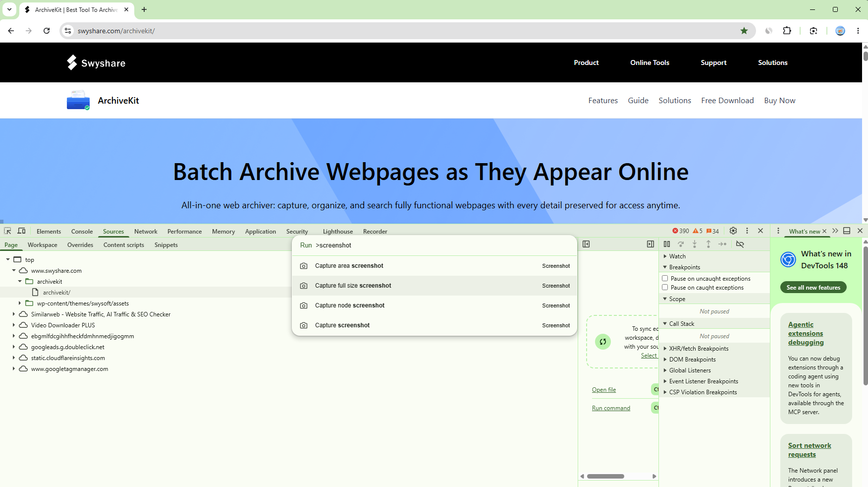Enable Pause on uncaught exceptions
Viewport: 868px width, 487px height.
point(665,279)
